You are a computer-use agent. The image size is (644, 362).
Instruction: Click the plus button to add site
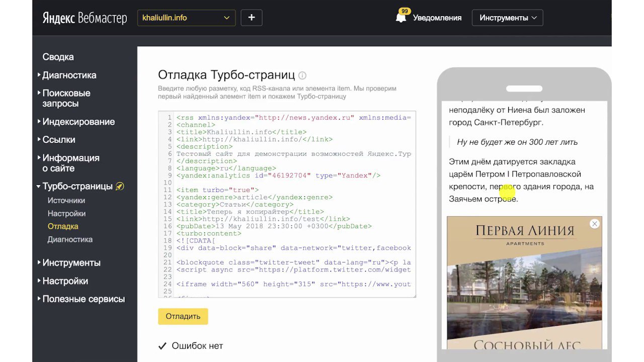tap(252, 18)
